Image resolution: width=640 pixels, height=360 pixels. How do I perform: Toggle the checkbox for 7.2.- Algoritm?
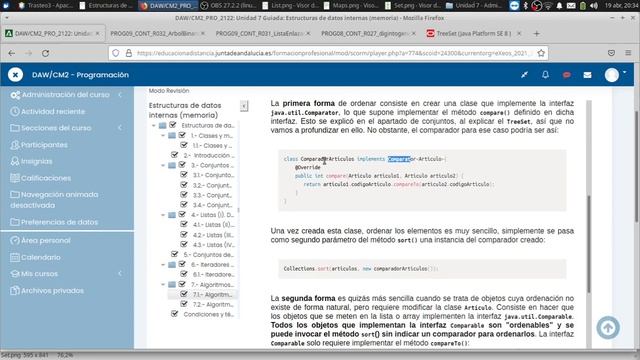click(x=184, y=304)
